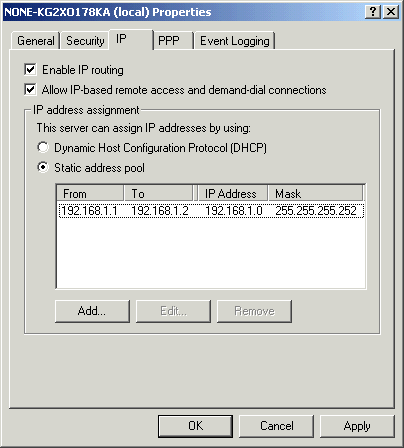
Task: Click the Apply button
Action: pos(357,426)
